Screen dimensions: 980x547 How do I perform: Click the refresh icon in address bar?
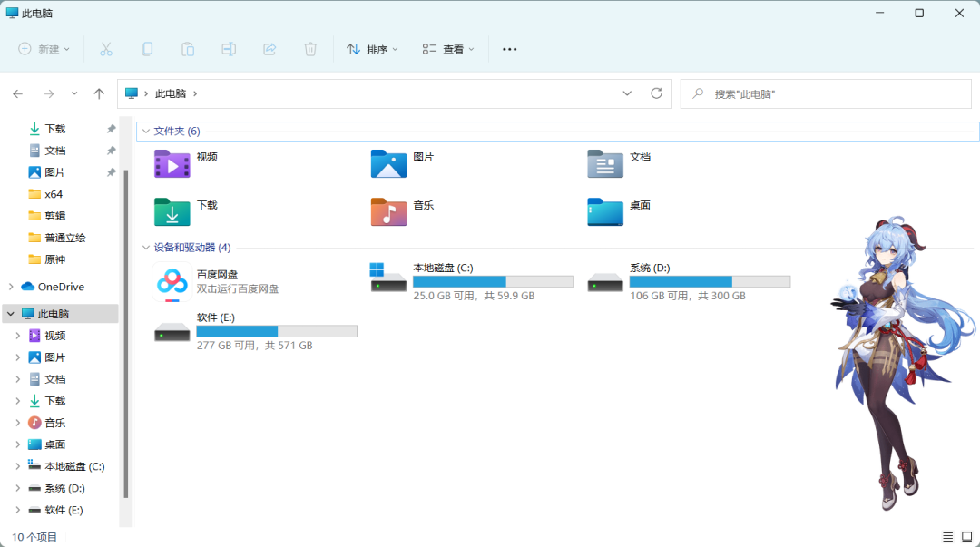click(656, 93)
